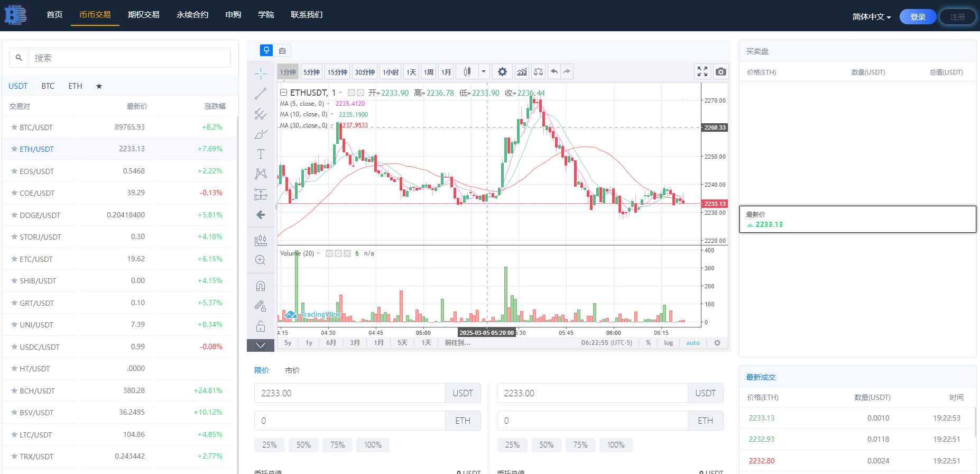Click the 登录 login button
The width and height of the screenshot is (980, 474).
[x=918, y=17]
